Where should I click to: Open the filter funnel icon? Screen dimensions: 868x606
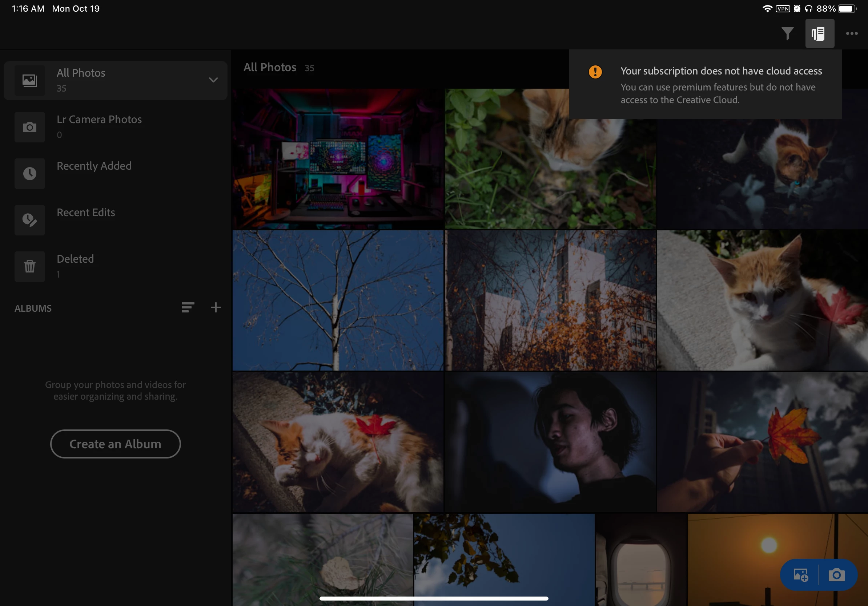787,34
